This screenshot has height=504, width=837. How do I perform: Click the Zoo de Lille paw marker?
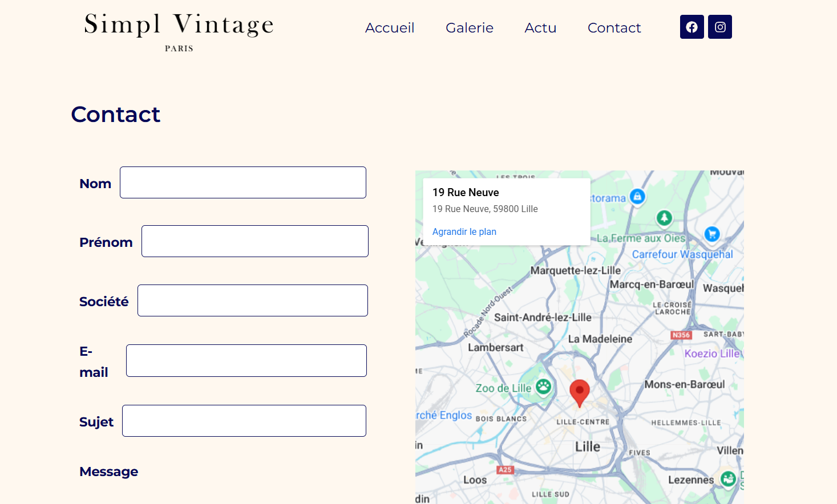pos(543,387)
